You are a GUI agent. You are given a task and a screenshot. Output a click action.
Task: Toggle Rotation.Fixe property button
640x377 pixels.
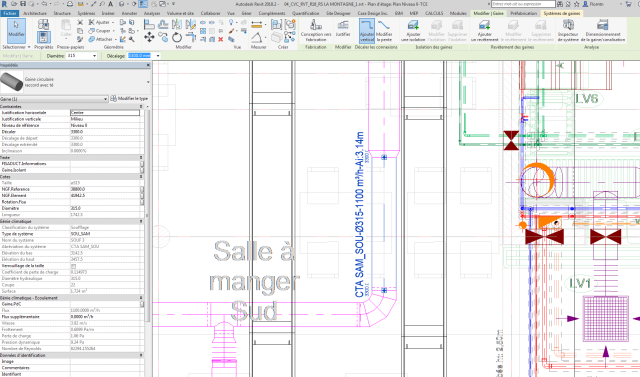[x=142, y=202]
